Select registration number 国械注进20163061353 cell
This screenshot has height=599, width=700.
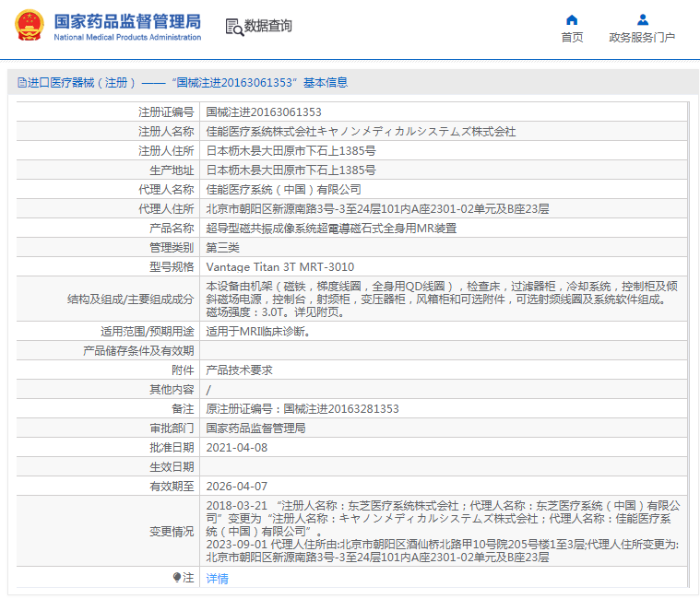tap(264, 112)
